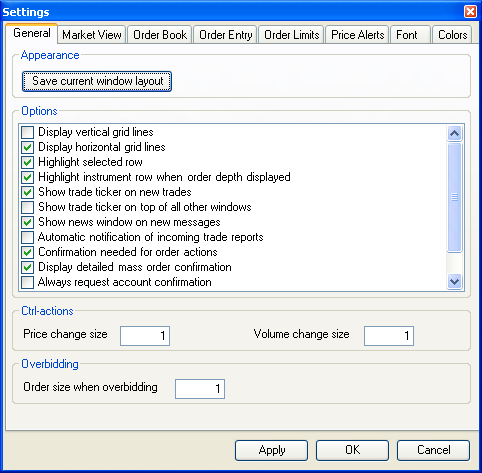Click the Order size when overbidding field

[200, 389]
